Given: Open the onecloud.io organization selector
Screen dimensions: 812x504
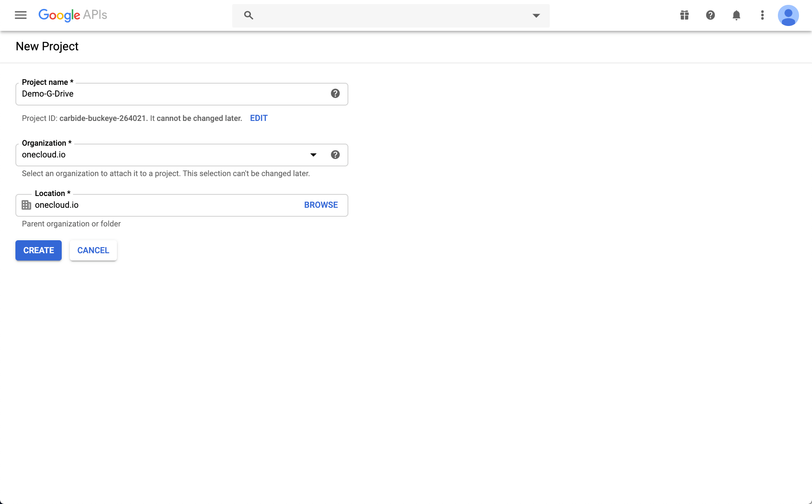Looking at the screenshot, I should point(162,155).
